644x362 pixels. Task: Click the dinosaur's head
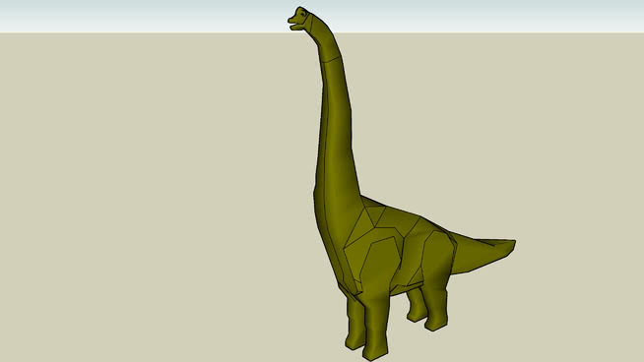tap(299, 19)
